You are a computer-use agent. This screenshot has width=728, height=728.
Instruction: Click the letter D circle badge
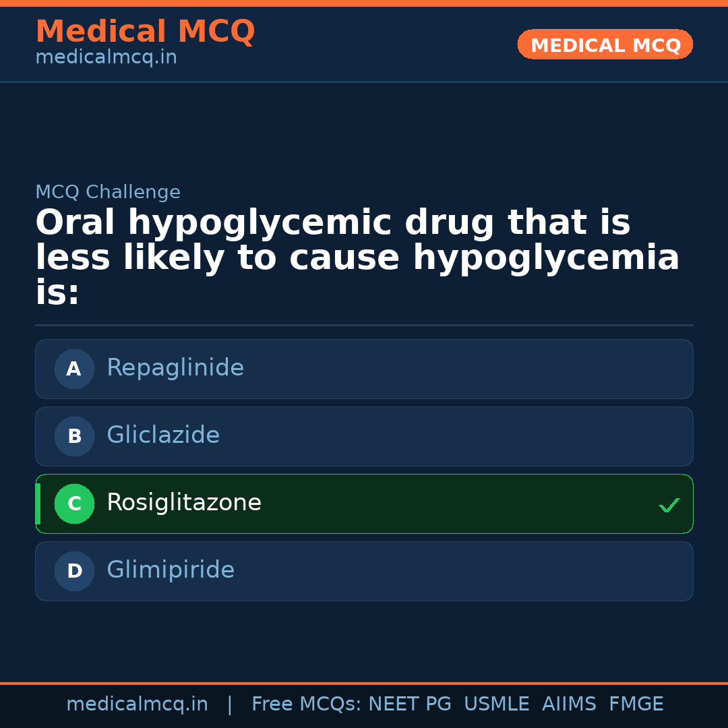click(74, 571)
